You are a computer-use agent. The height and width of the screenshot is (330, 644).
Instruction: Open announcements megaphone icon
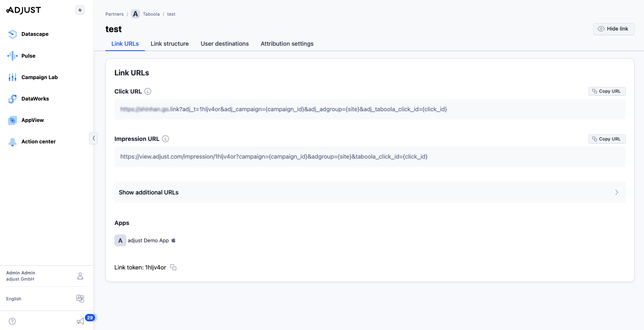[80, 321]
